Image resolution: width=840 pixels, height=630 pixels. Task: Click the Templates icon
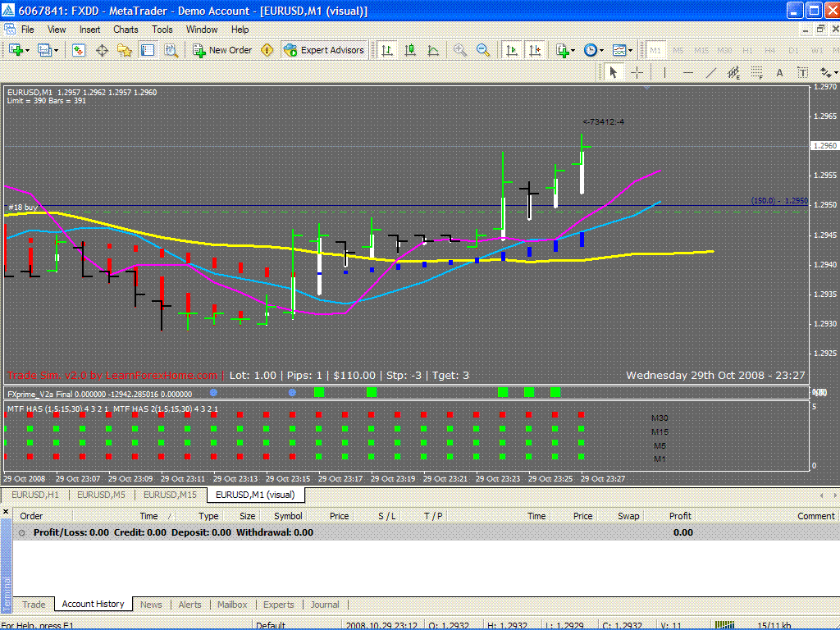pos(619,50)
